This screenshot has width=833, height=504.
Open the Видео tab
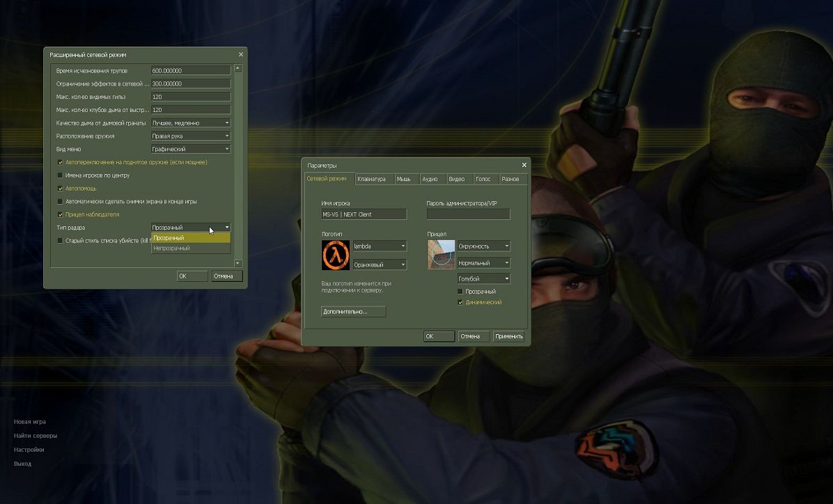pos(456,179)
